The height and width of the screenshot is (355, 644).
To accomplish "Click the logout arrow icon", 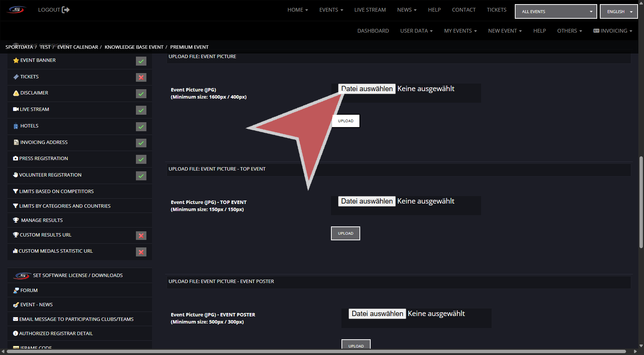I will point(66,10).
